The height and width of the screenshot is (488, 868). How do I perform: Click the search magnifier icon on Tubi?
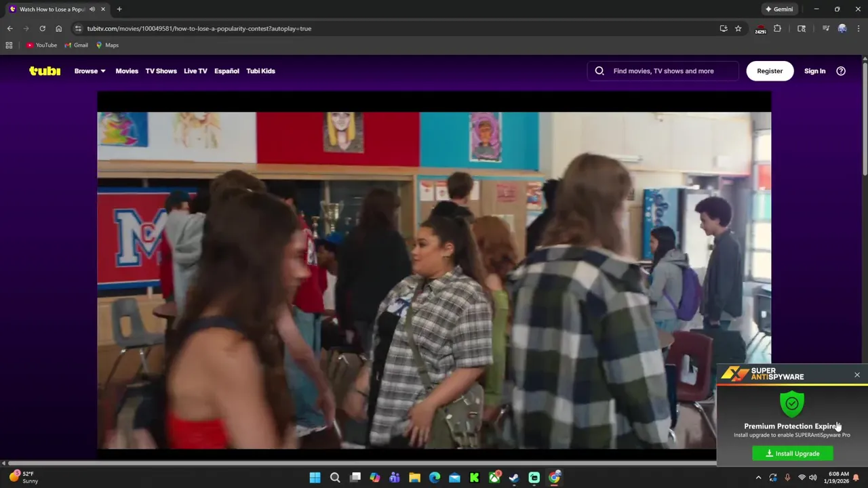[599, 70]
